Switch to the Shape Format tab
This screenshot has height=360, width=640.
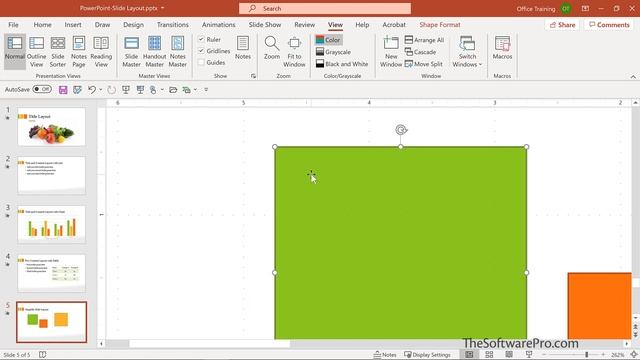(440, 25)
